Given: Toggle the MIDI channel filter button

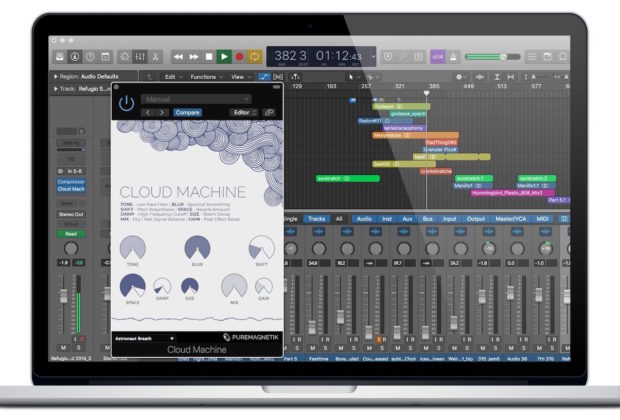Looking at the screenshot, I should [542, 219].
